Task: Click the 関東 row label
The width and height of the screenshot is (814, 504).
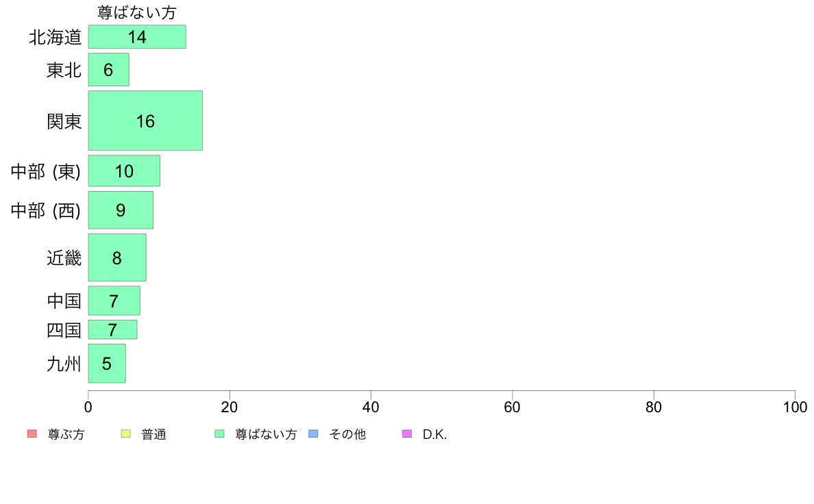Action: point(64,121)
